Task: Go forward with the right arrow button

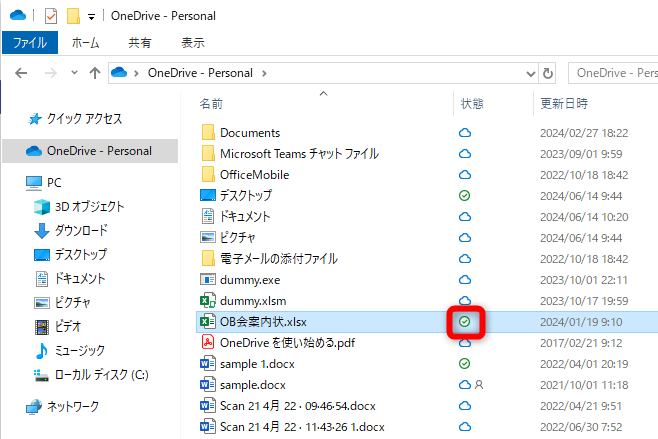Action: (x=51, y=73)
